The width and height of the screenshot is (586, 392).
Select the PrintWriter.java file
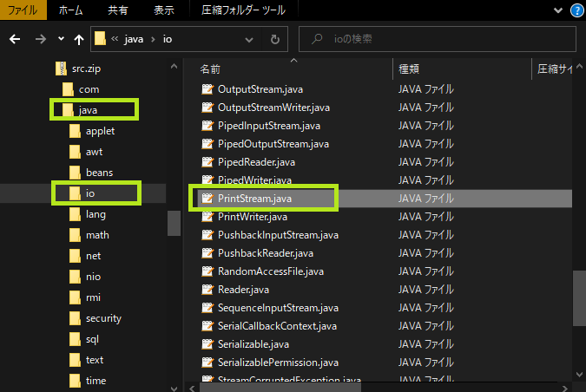[x=253, y=217]
